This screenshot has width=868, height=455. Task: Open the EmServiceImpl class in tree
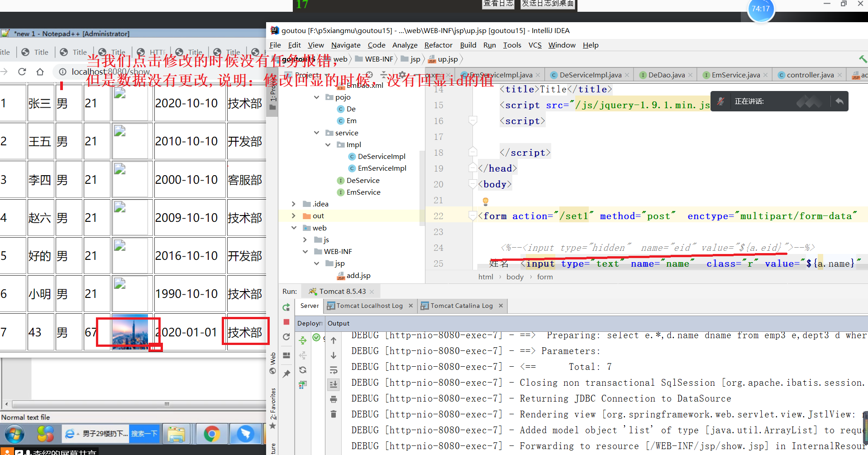[377, 168]
